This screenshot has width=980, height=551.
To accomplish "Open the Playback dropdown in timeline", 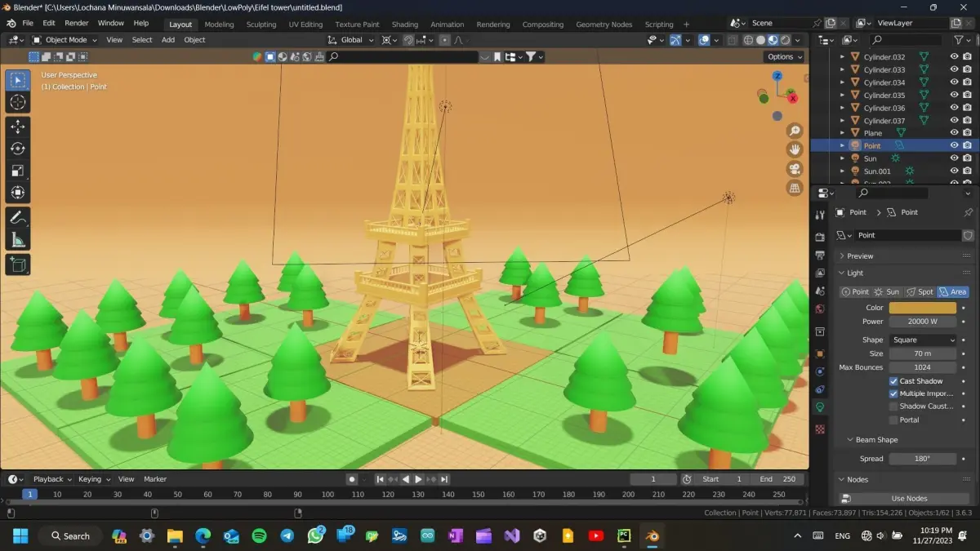I will coord(52,479).
